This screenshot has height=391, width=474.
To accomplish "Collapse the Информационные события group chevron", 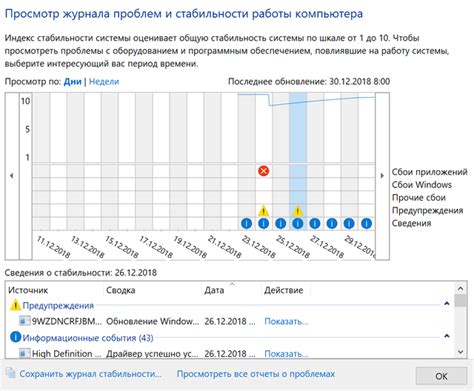I will (x=447, y=336).
